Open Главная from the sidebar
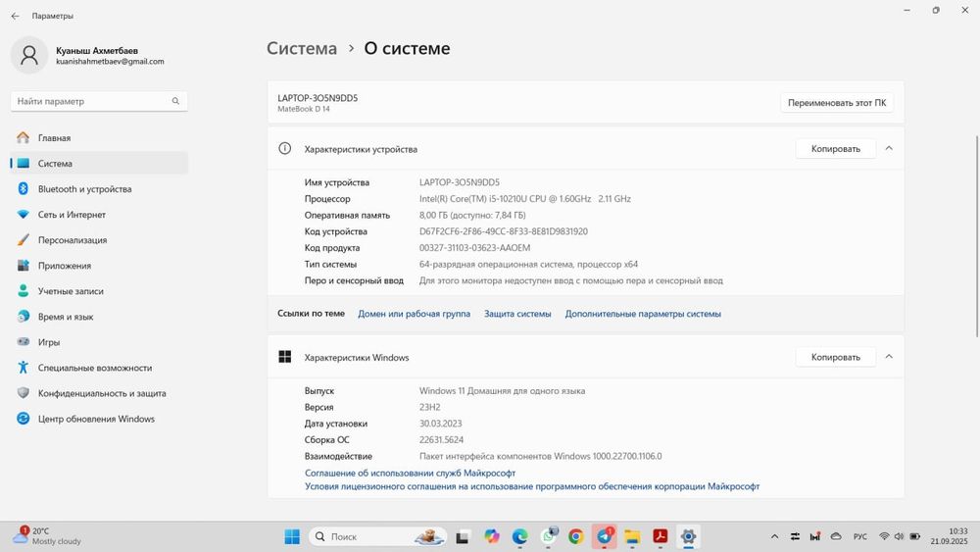Screen dimensions: 980x552 (x=99, y=137)
